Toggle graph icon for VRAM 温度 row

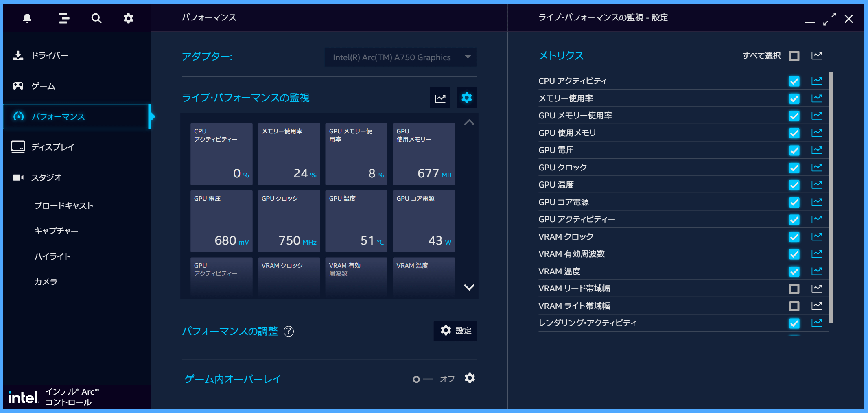point(817,271)
